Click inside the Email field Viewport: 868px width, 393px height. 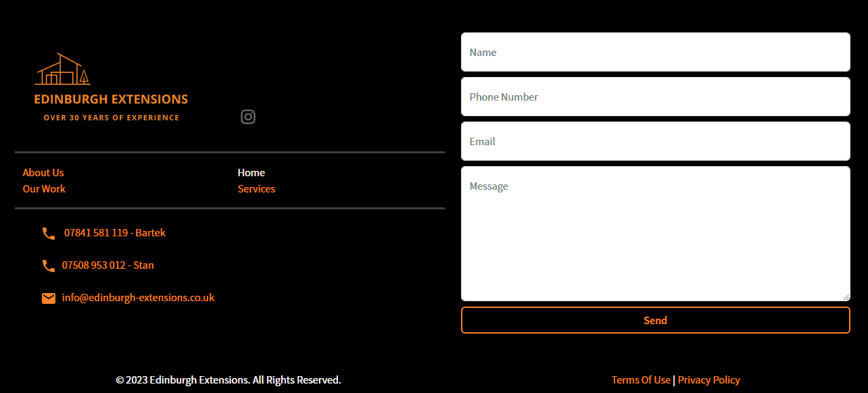point(655,141)
